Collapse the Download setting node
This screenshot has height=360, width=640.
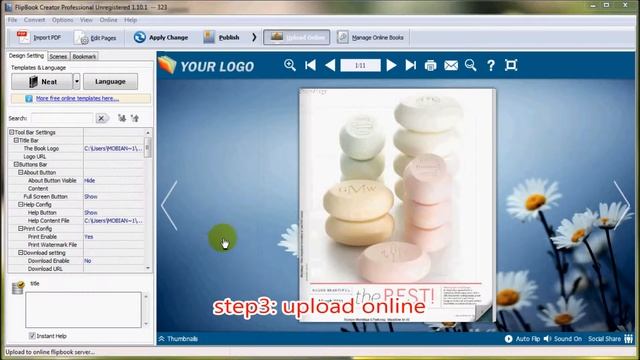tap(20, 253)
